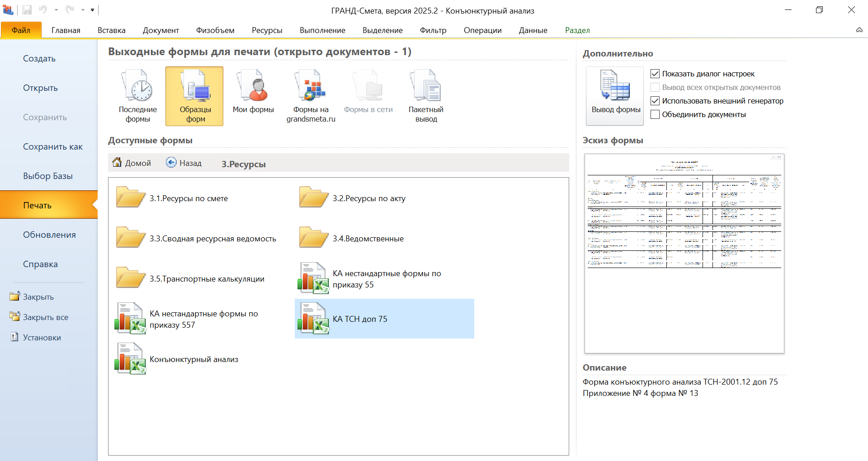Click the form sketch preview thumbnail

coord(684,254)
